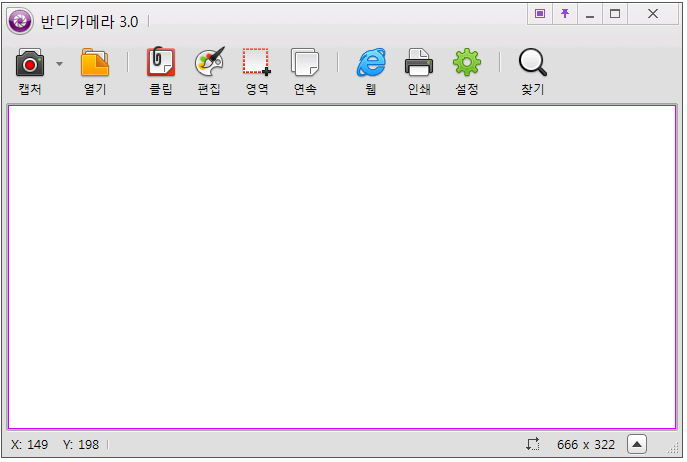Minimize the 반디카메라 window
Image resolution: width=687 pixels, height=462 pixels.
pos(590,14)
